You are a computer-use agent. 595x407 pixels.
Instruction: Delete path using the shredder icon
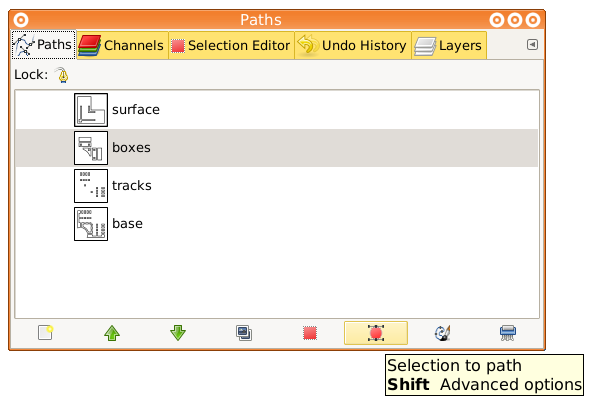point(508,333)
